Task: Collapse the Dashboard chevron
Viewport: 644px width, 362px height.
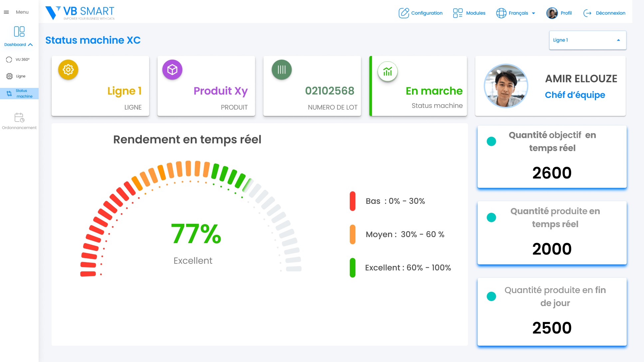Action: (x=31, y=45)
